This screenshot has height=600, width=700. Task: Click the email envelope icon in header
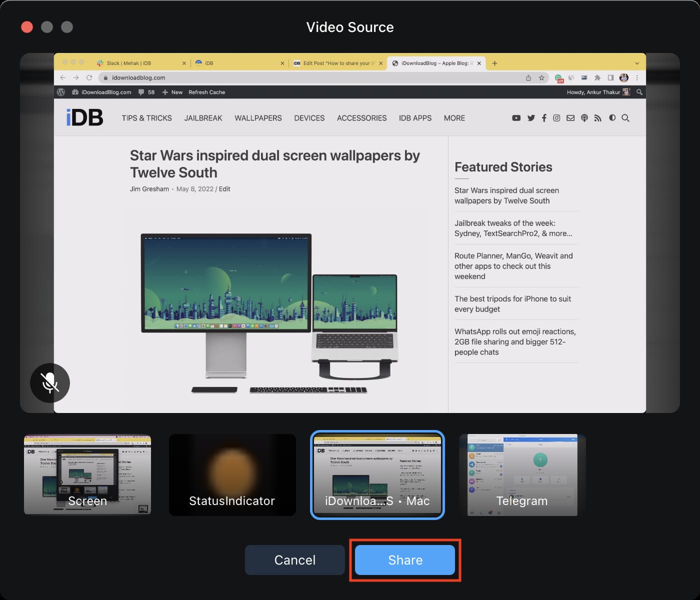tap(570, 118)
